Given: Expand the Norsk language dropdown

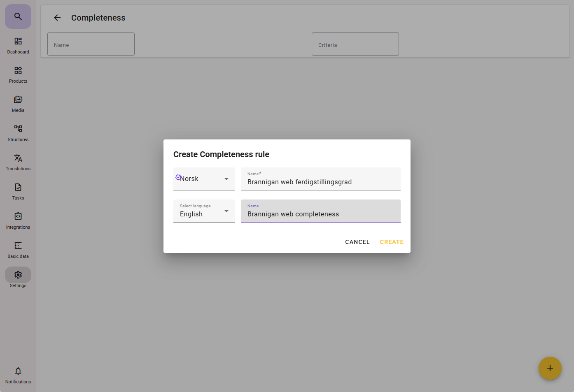Looking at the screenshot, I should coord(204,179).
